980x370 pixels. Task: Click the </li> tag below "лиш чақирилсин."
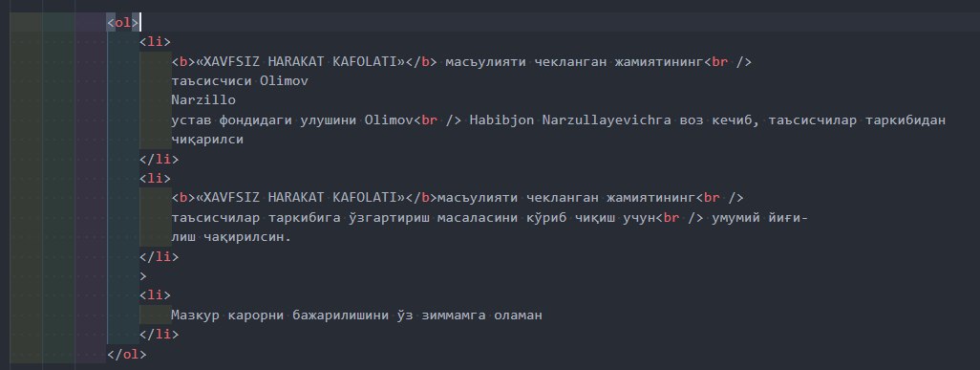159,256
